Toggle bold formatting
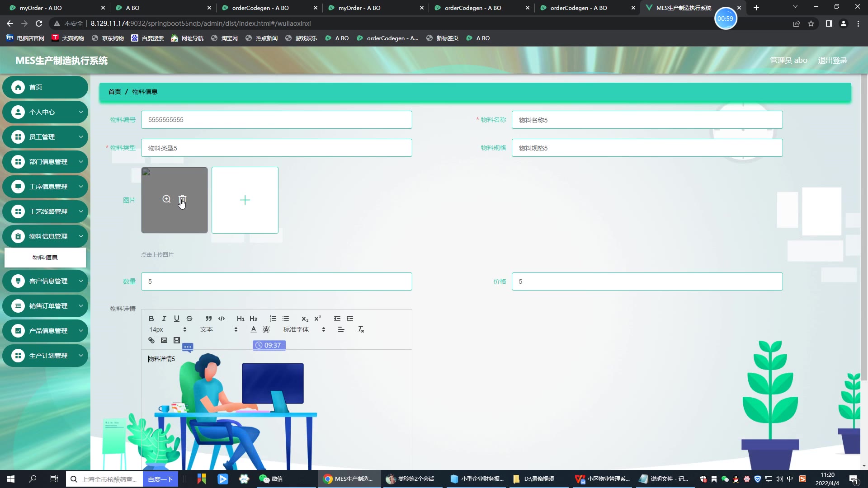Screen dimensions: 868x488 (x=151, y=319)
